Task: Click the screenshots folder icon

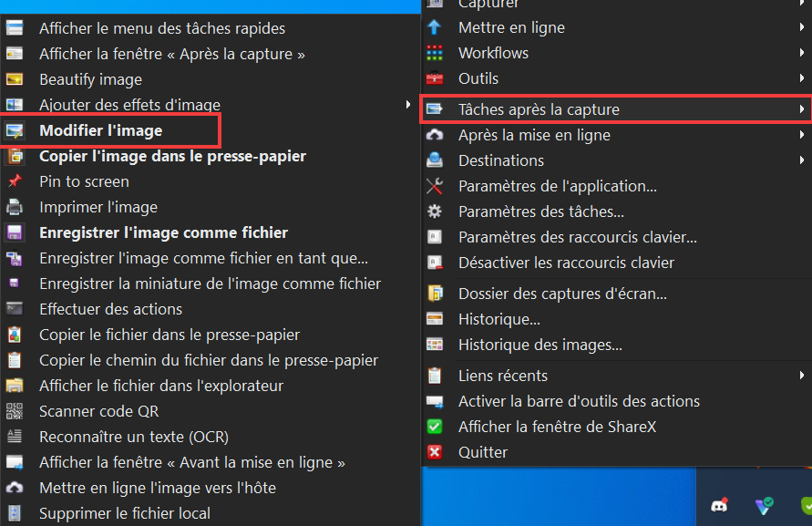Action: (435, 294)
